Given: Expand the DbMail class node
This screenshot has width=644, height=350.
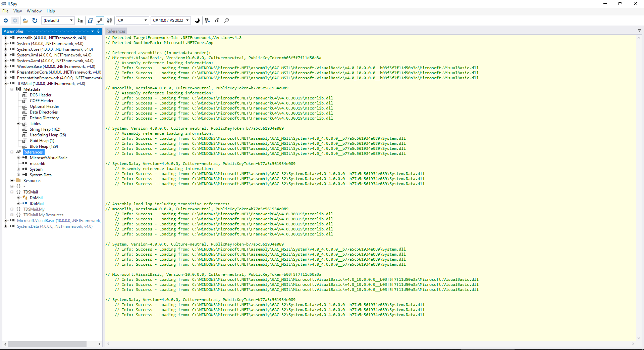Looking at the screenshot, I should click(18, 198).
